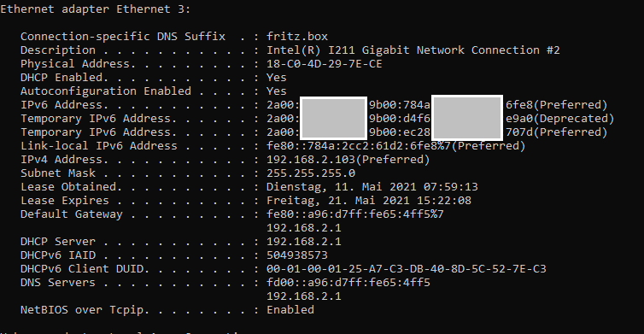The image size is (644, 334).
Task: Click the Autoconfiguration Enabled Yes value
Action: click(277, 91)
